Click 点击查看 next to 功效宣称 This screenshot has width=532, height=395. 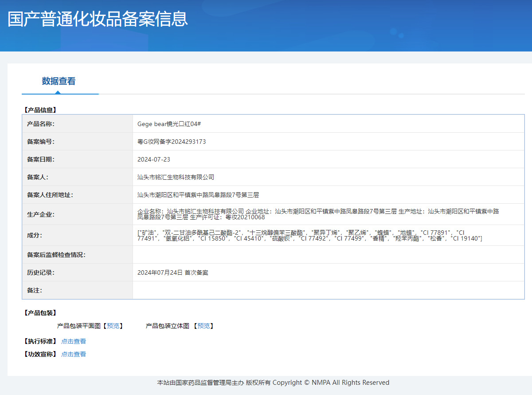coord(74,354)
